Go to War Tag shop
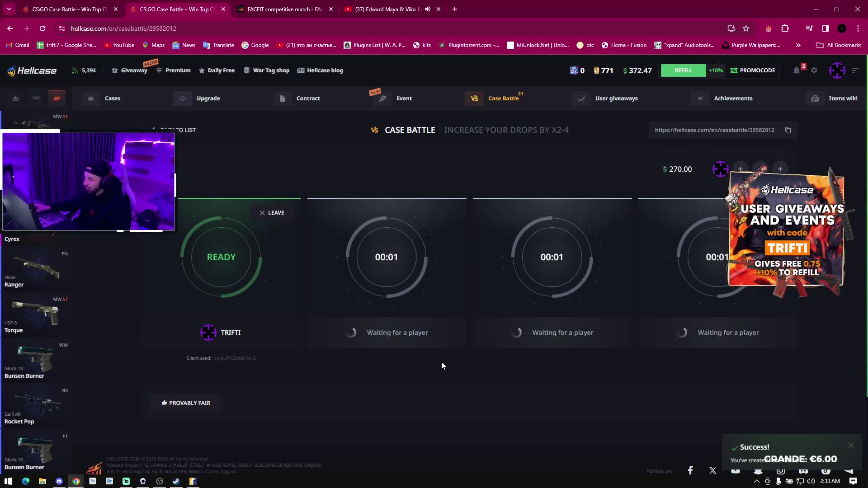Viewport: 868px width, 488px height. click(266, 70)
